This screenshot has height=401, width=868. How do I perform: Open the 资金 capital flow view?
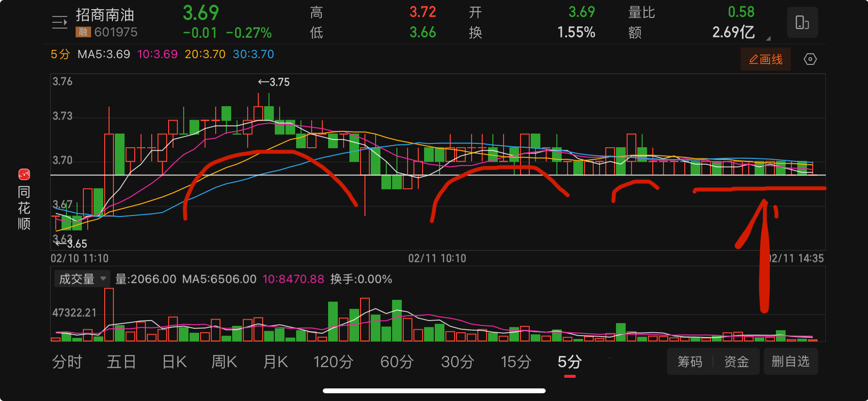(736, 362)
